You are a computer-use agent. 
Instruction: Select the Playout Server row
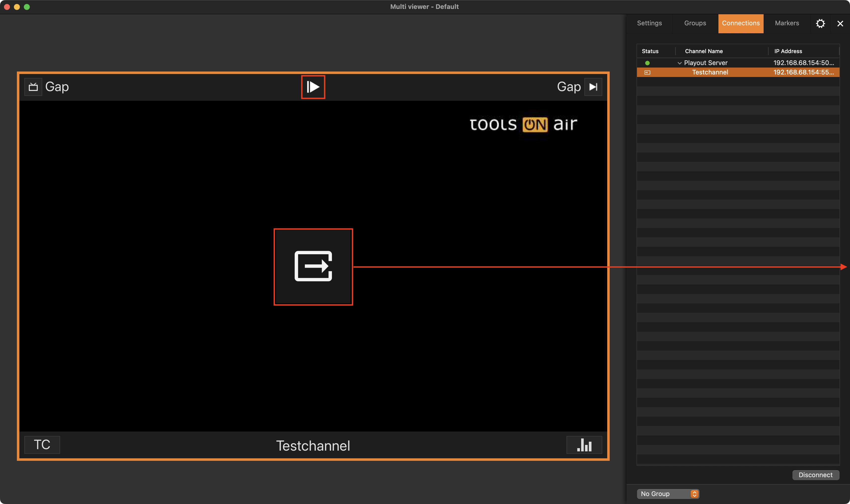coord(738,63)
